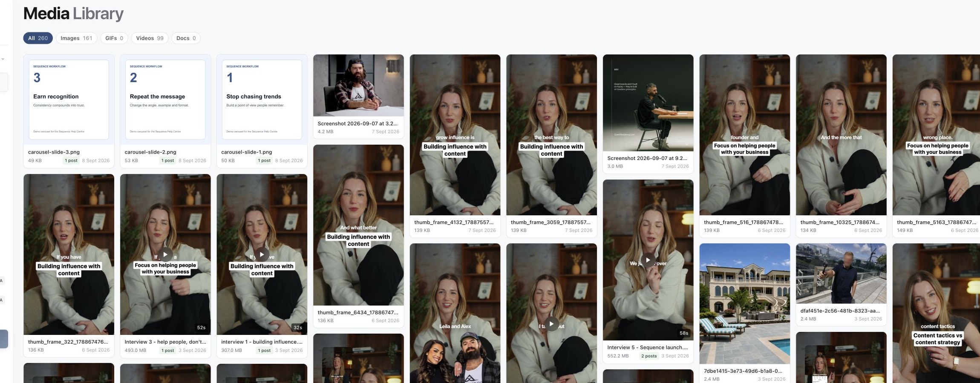
Task: Open the Leila and Alex captioned image
Action: [x=455, y=313]
